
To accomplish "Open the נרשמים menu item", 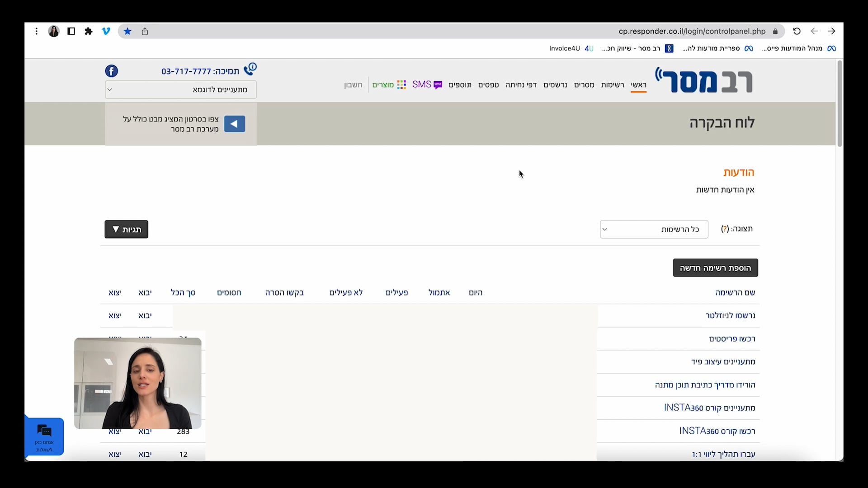I will tap(555, 85).
